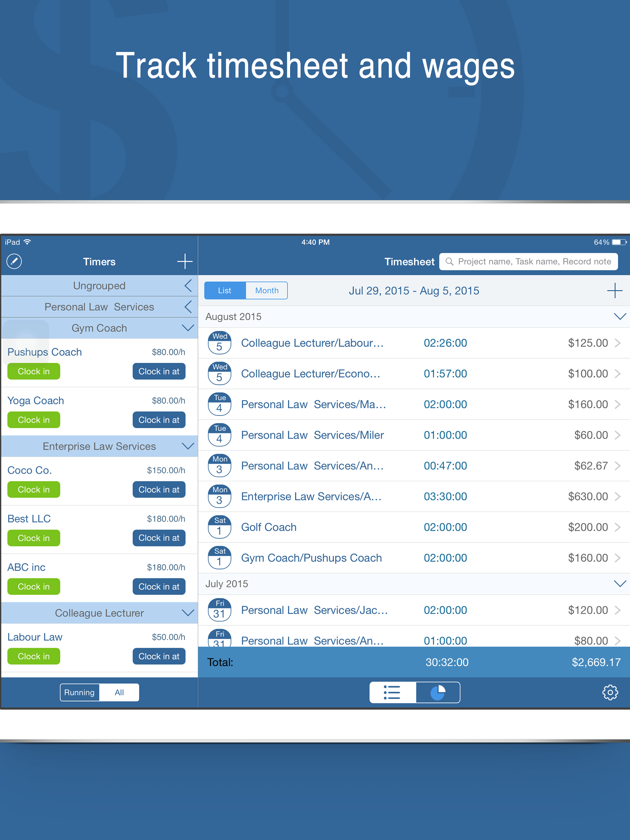630x840 pixels.
Task: Collapse the August 2015 section
Action: pos(619,317)
